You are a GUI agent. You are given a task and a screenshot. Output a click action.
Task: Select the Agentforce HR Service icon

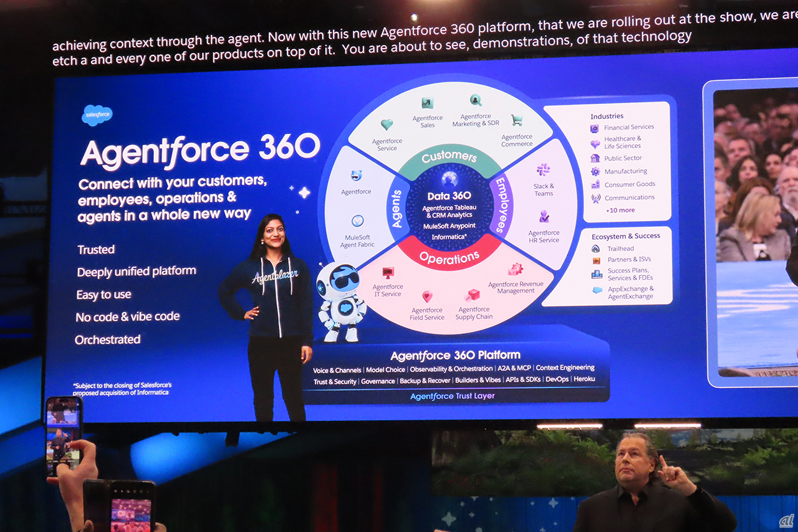click(544, 216)
